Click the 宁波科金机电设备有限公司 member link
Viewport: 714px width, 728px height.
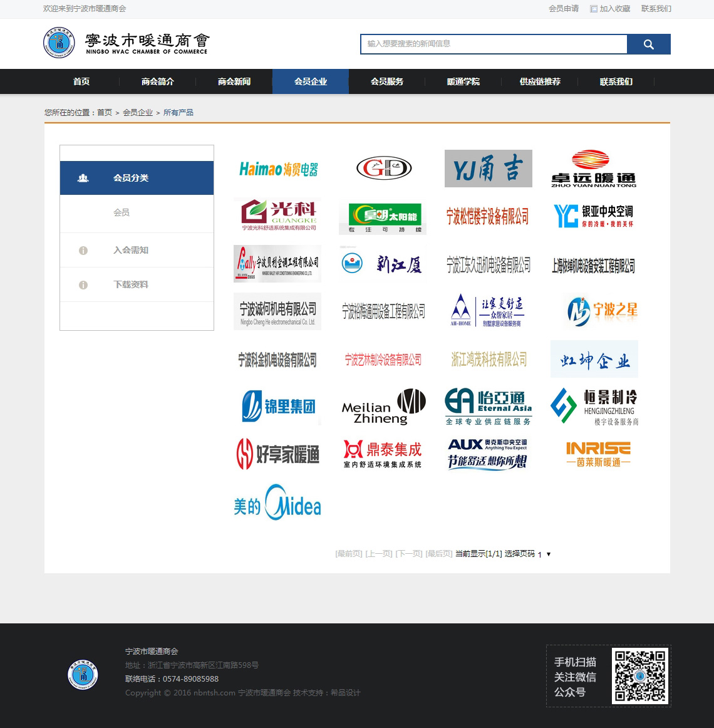[277, 359]
